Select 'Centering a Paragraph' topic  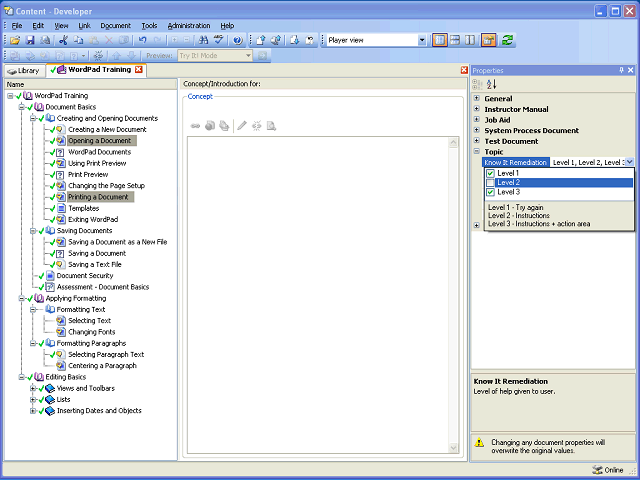point(102,366)
